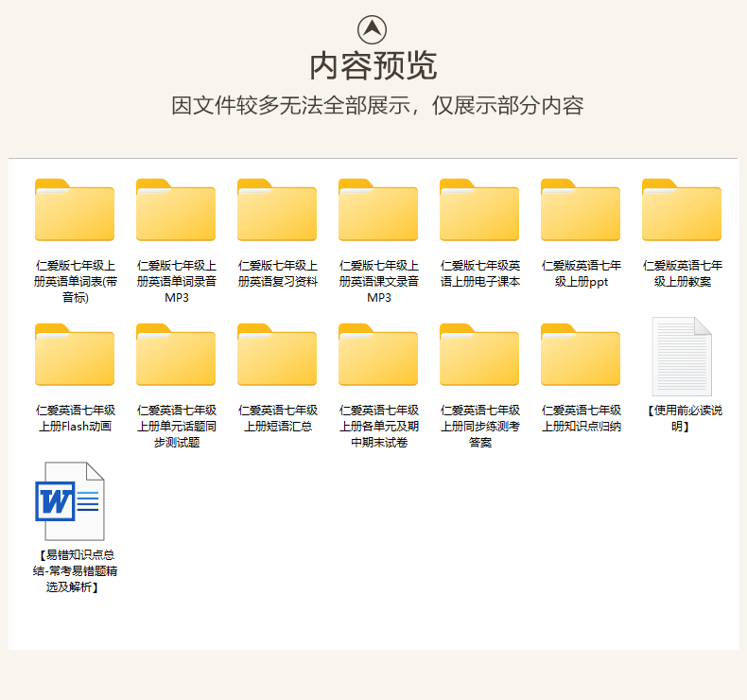The height and width of the screenshot is (700, 747).
Task: Click label 仁爱版七年级上册英语课文录音MP3
Action: [x=379, y=282]
